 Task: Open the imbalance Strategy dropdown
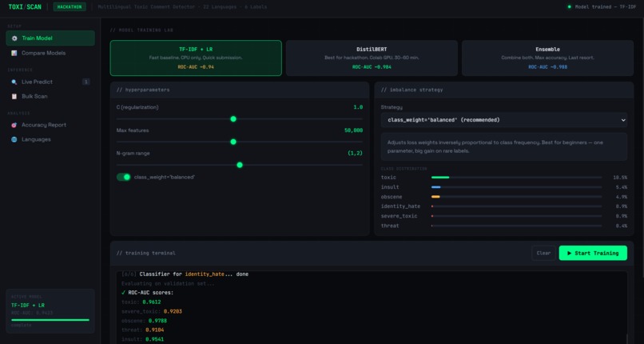pyautogui.click(x=504, y=120)
